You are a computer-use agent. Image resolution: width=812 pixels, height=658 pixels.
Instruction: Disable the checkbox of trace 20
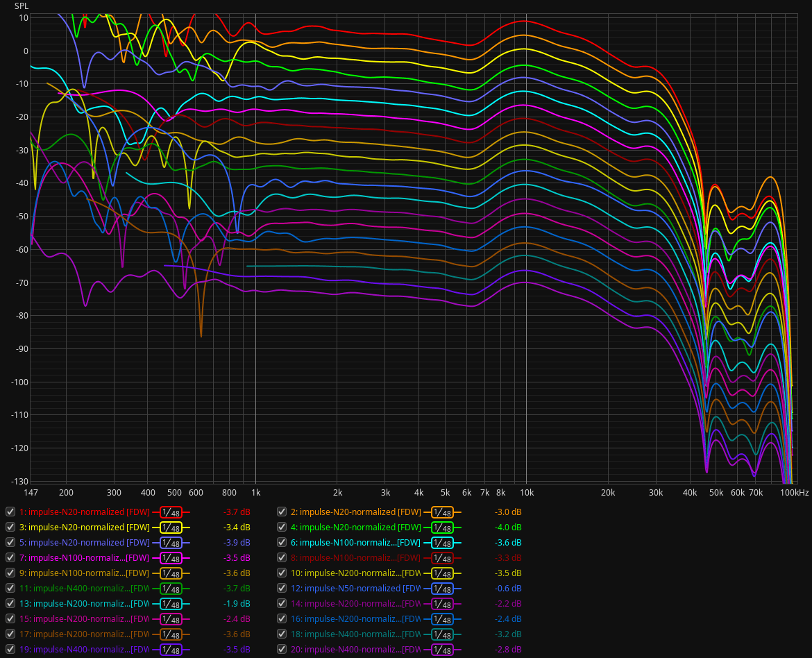pyautogui.click(x=282, y=649)
